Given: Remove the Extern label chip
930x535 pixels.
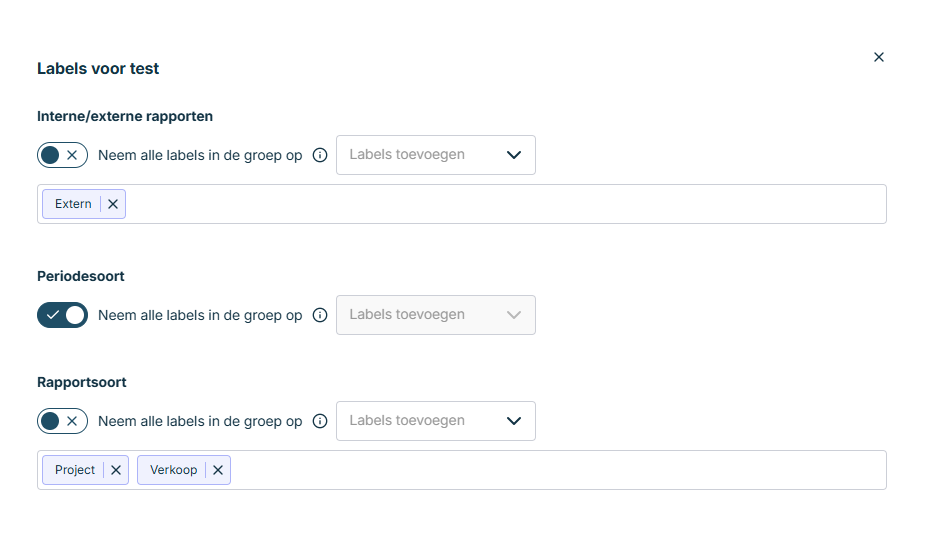Looking at the screenshot, I should 113,204.
